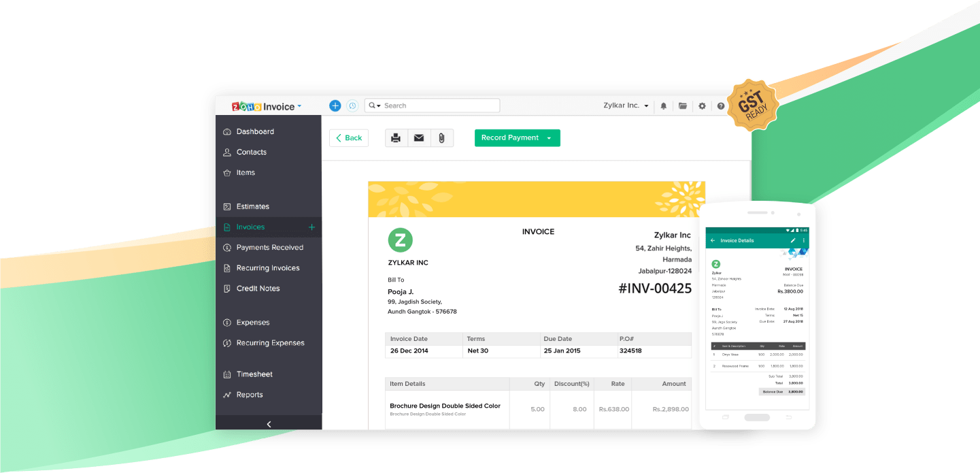Tap the Onyx Vase row on phone
Viewport: 980px width, 473px height.
pyautogui.click(x=757, y=355)
